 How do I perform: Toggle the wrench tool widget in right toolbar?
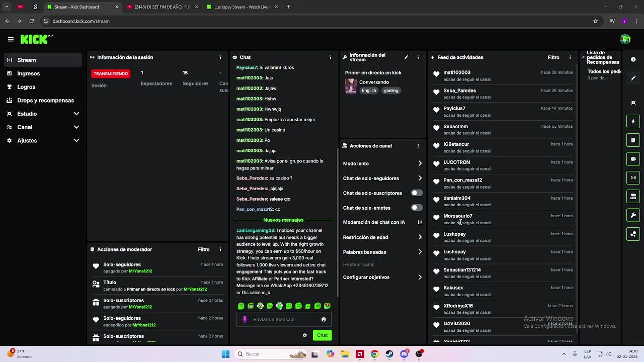[633, 215]
